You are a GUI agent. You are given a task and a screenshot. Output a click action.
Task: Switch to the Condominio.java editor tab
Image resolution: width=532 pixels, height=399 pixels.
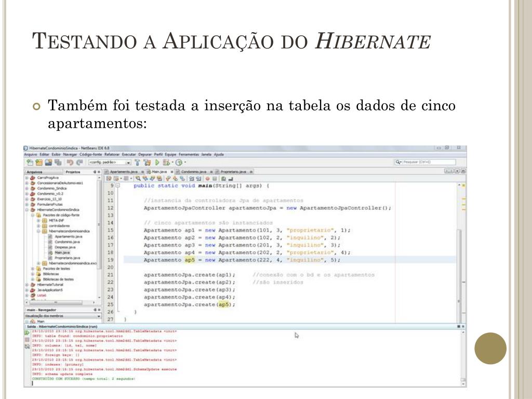(194, 171)
